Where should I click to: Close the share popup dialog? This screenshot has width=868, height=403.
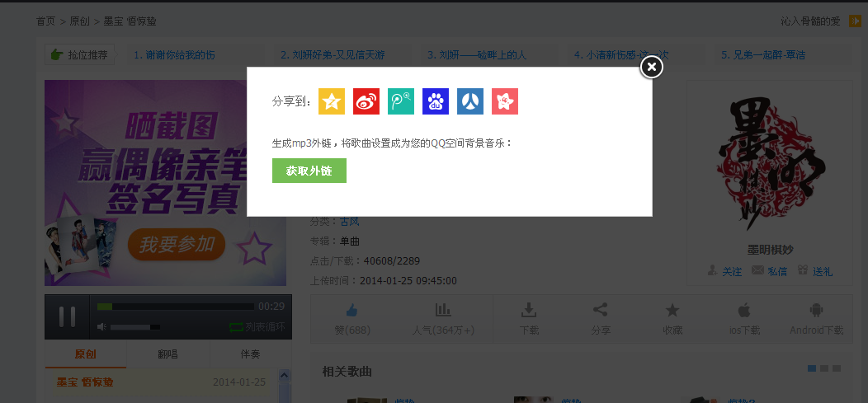[652, 67]
